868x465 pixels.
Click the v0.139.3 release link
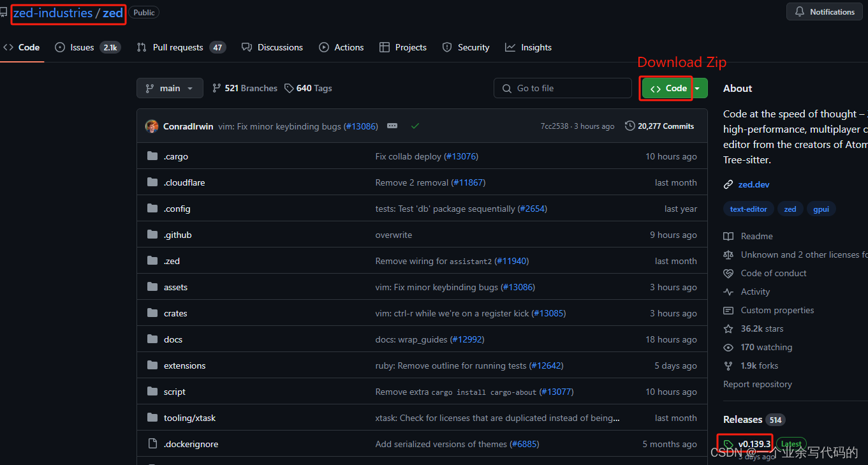[754, 444]
